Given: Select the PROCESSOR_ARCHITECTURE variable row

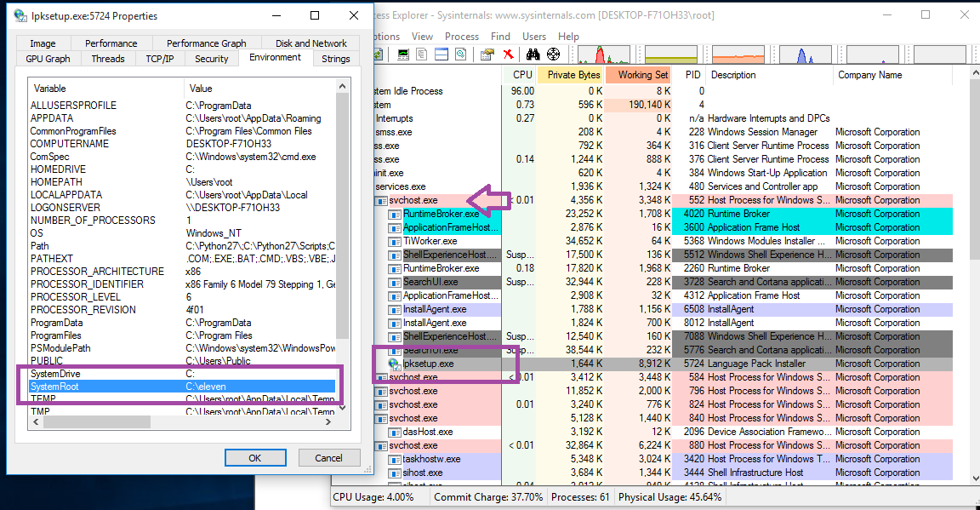Looking at the screenshot, I should click(x=183, y=272).
